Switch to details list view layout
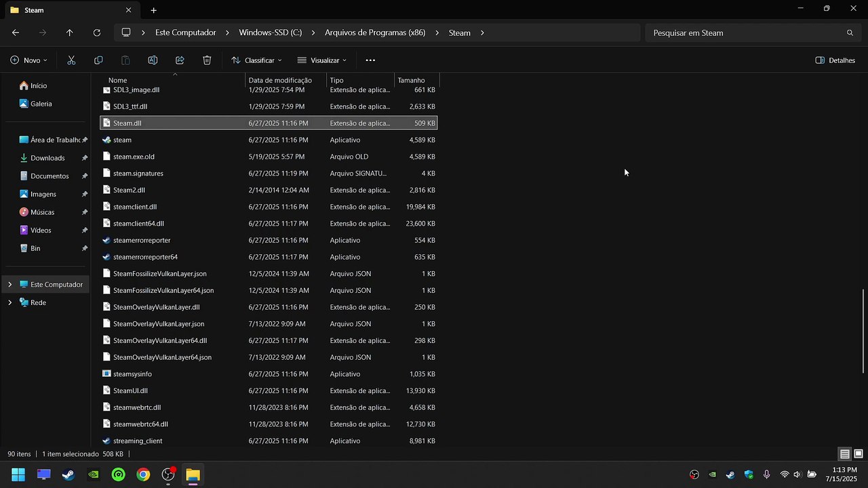868x488 pixels. pyautogui.click(x=845, y=454)
